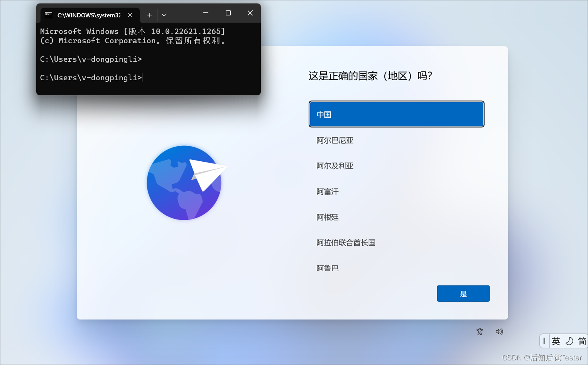Toggle input language via the 英 indicator
This screenshot has width=588, height=365.
click(556, 341)
